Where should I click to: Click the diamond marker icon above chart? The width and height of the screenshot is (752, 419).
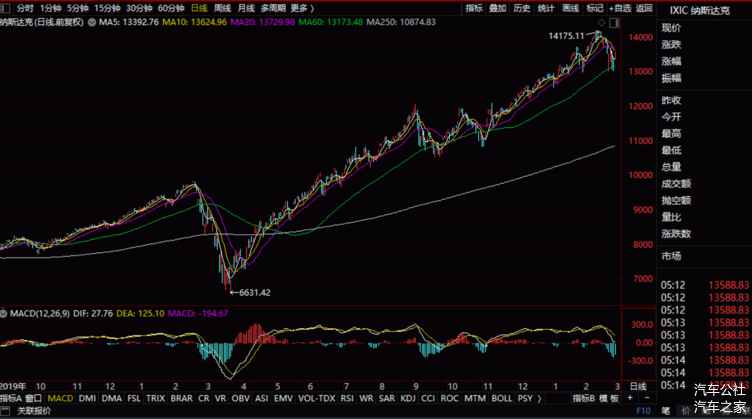click(x=601, y=23)
